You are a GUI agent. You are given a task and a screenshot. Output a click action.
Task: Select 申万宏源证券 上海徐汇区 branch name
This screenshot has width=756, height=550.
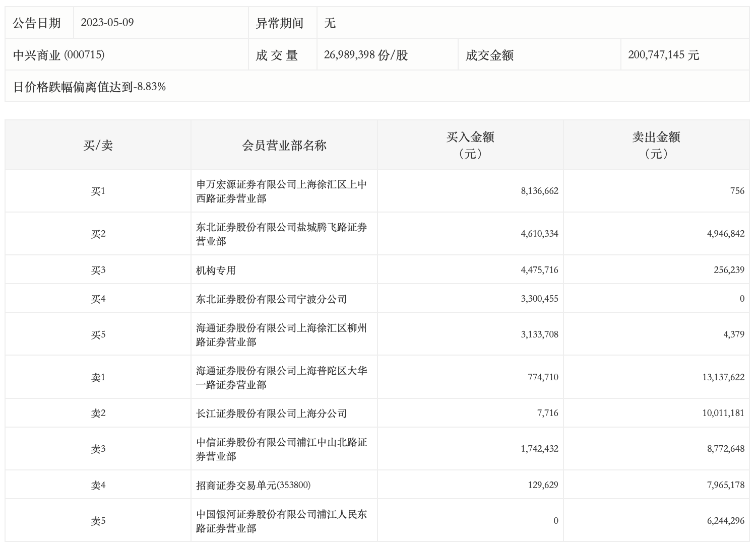(281, 191)
